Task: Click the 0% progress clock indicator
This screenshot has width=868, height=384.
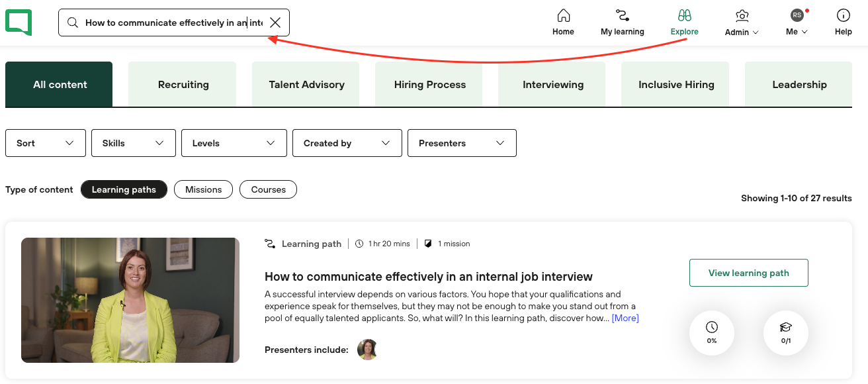Action: (x=712, y=333)
